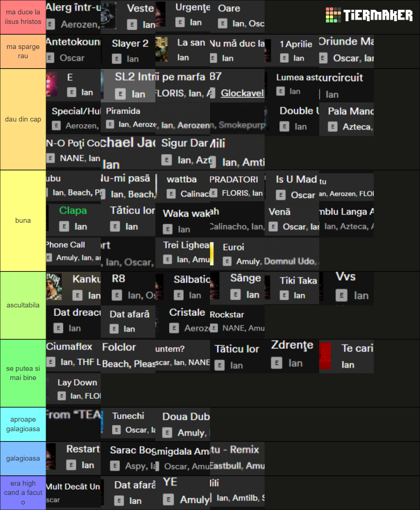This screenshot has height=510, width=420.
Task: Click the explicit E badge on the Tiki Taka tile
Action: [284, 295]
